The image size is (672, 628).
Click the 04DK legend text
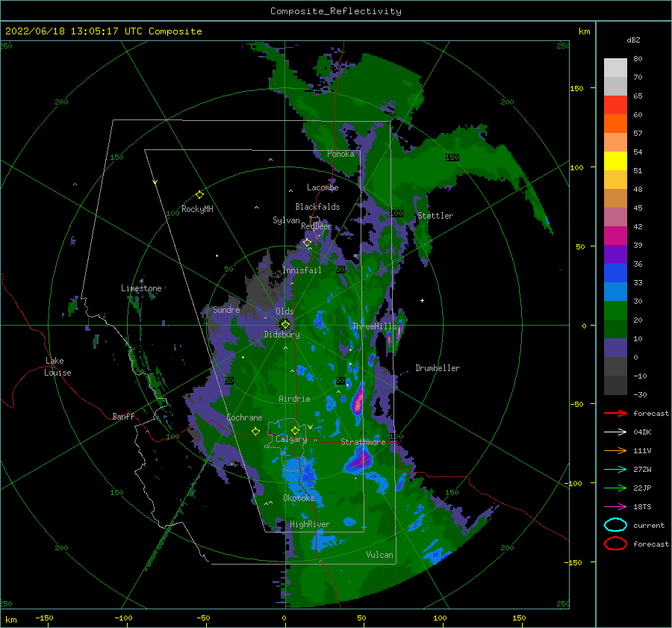point(642,432)
